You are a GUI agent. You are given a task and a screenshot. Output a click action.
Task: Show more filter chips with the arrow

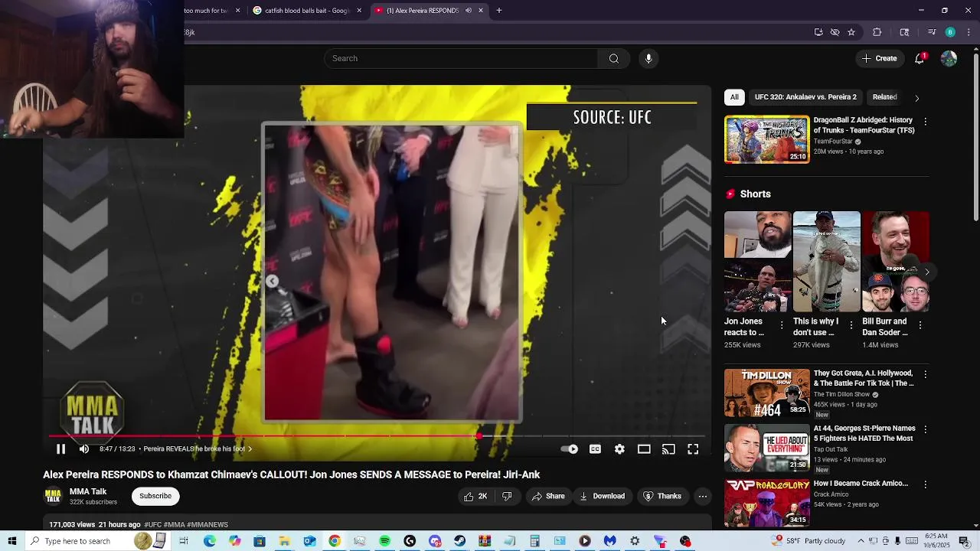pyautogui.click(x=916, y=98)
